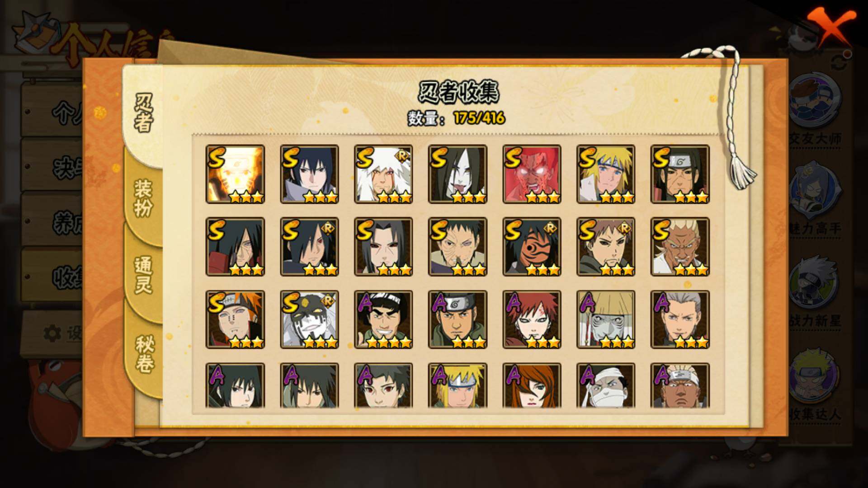Viewport: 868px width, 488px height.
Task: Select the orange spiral-masked Tobi ninja
Action: click(x=532, y=247)
